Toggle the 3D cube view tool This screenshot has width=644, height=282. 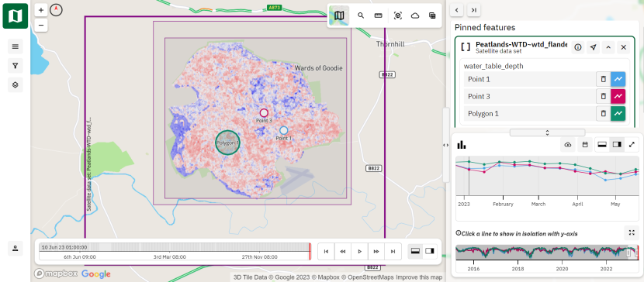(x=397, y=15)
